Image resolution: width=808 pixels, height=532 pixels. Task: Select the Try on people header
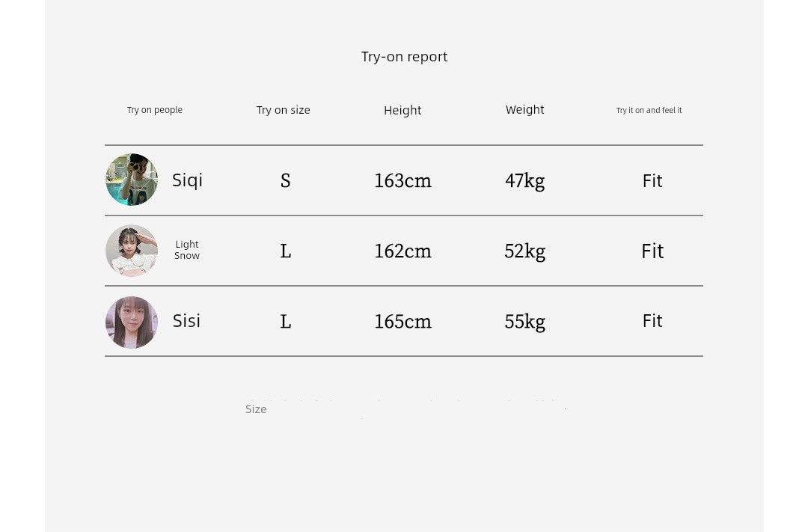click(x=155, y=110)
